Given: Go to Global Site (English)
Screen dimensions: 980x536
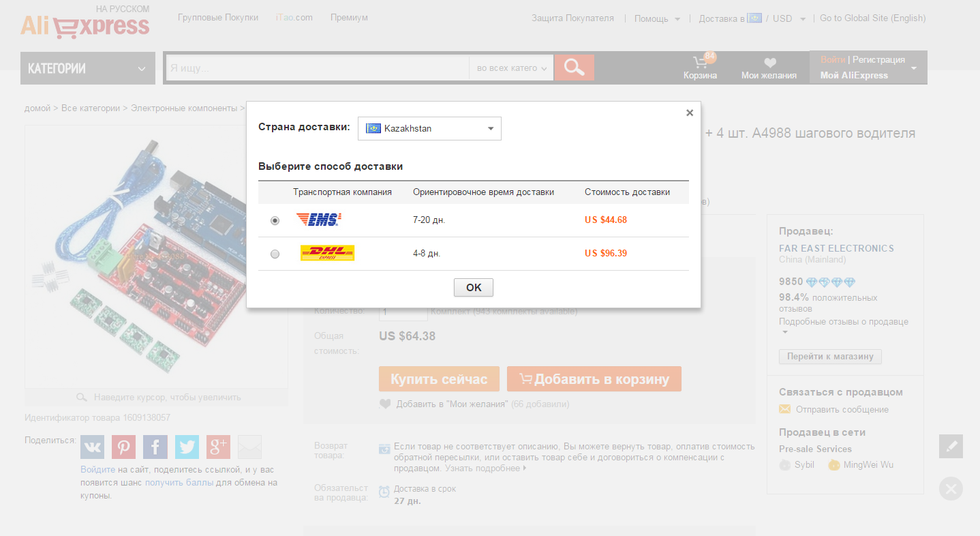Looking at the screenshot, I should tap(872, 18).
